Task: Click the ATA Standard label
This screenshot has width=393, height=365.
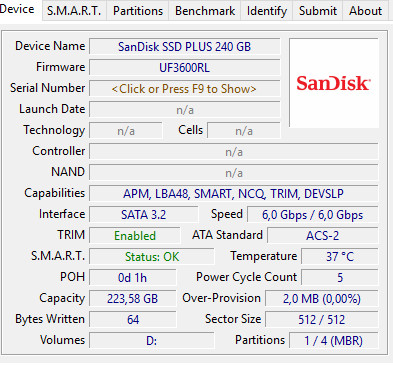Action: click(227, 235)
